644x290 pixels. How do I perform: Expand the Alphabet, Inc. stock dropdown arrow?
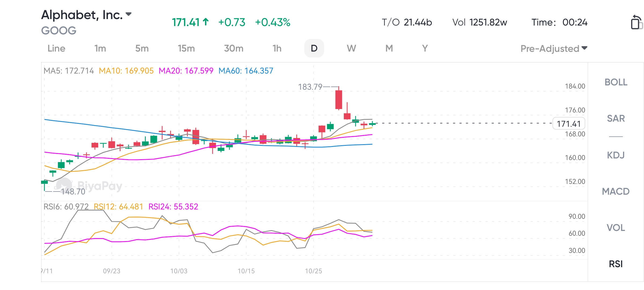pos(129,14)
